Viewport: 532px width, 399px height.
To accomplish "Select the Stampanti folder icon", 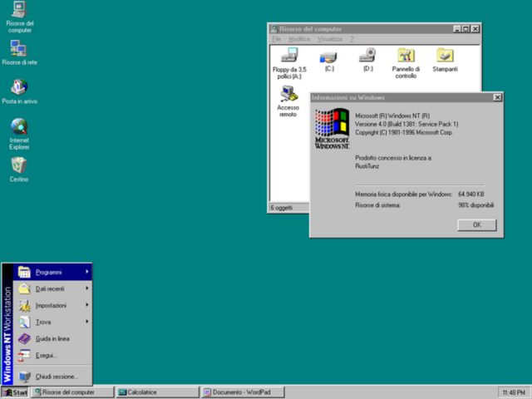I will pyautogui.click(x=445, y=60).
